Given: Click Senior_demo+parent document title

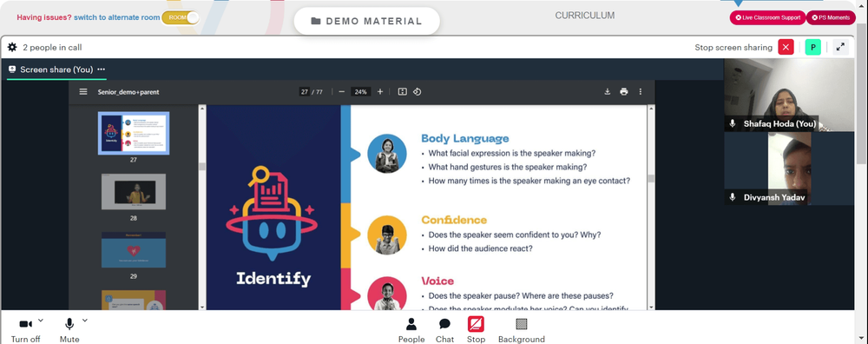Looking at the screenshot, I should pyautogui.click(x=128, y=92).
